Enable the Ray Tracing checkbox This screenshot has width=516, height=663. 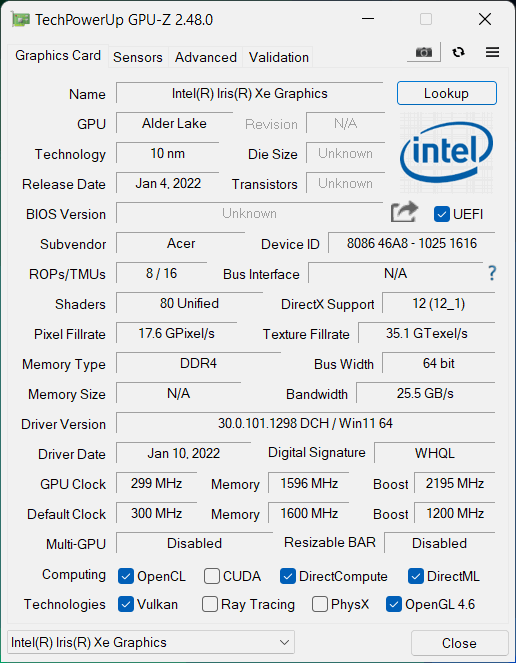pos(210,604)
